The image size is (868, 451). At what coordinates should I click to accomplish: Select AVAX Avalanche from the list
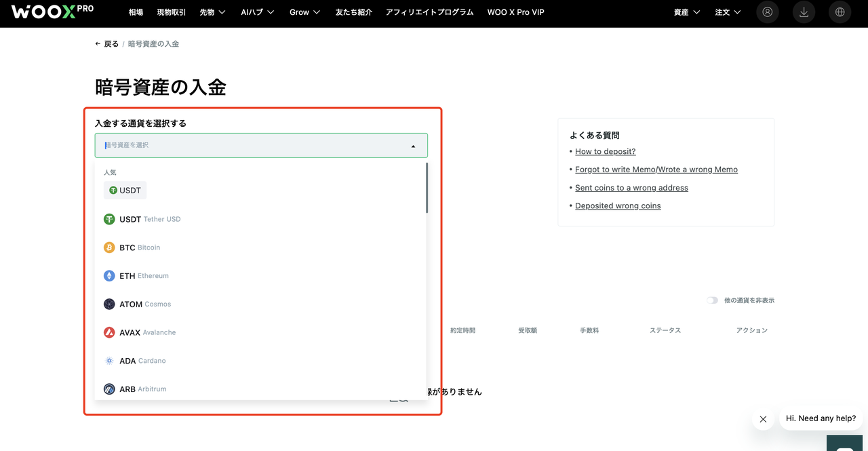[260, 332]
